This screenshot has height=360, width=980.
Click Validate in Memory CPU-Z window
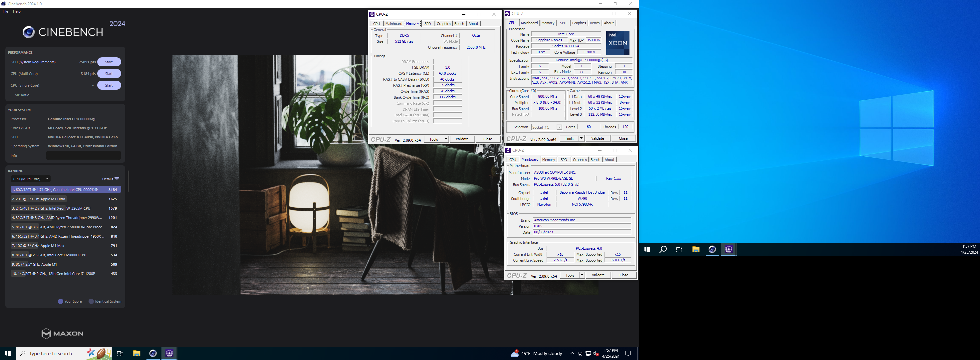(x=462, y=139)
